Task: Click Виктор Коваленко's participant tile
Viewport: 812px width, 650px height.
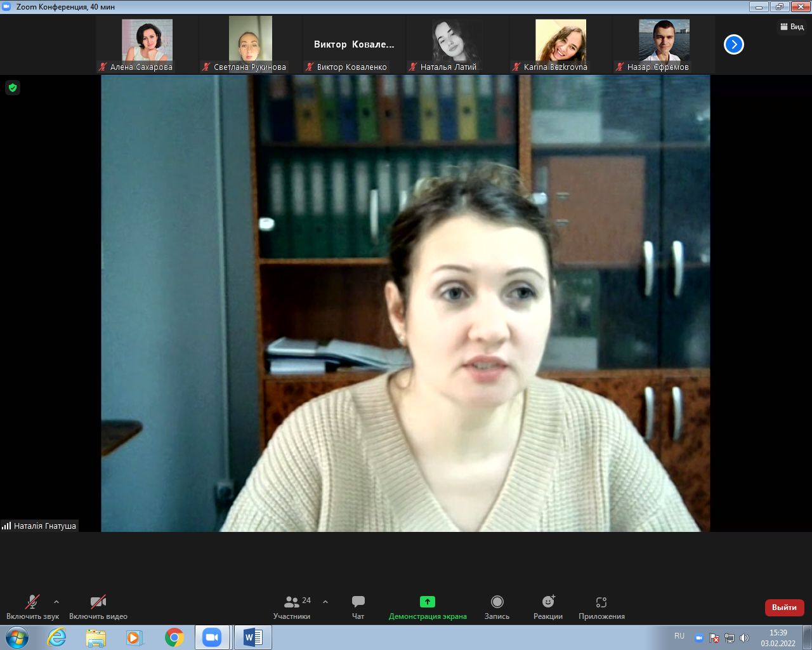Action: point(353,44)
